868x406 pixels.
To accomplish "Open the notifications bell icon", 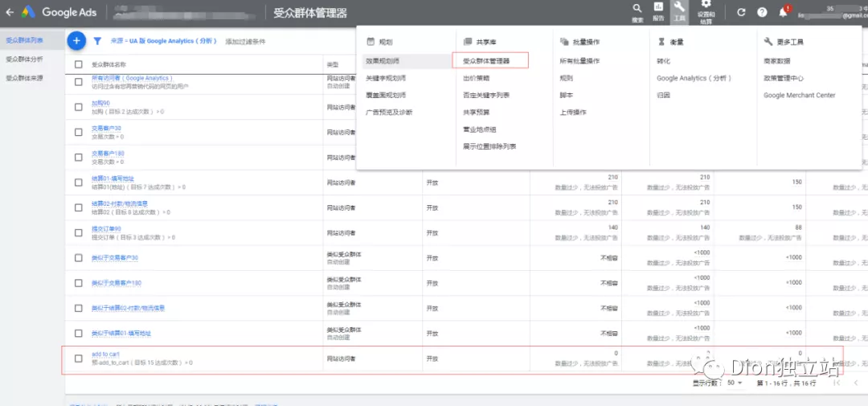I will point(784,12).
